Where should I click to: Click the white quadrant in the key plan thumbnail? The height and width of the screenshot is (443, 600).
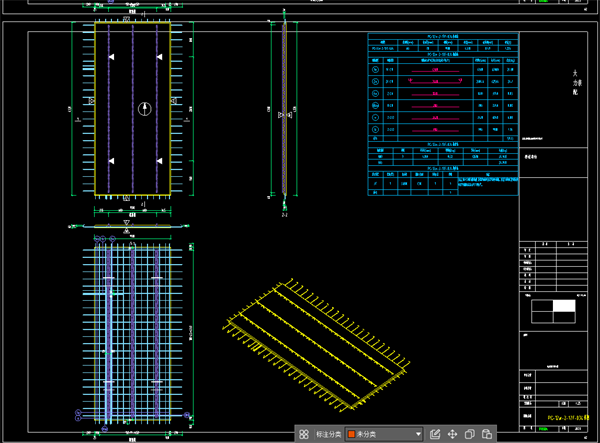[x=564, y=306]
